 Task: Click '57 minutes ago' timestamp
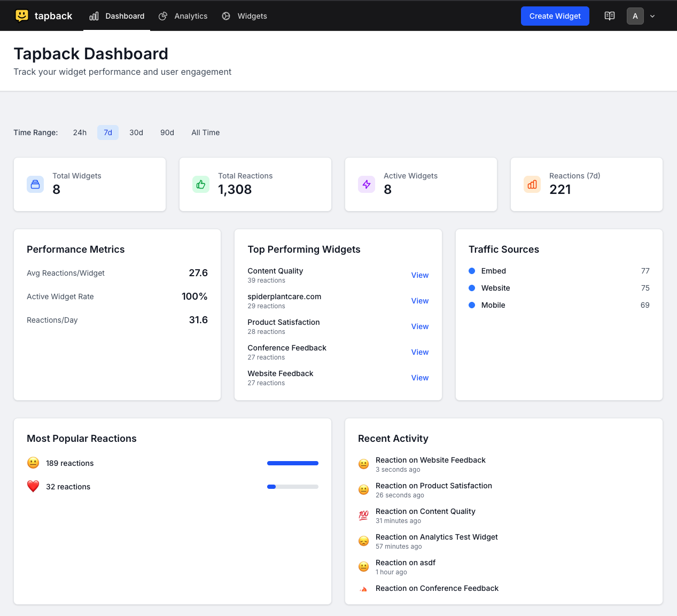[x=399, y=547]
